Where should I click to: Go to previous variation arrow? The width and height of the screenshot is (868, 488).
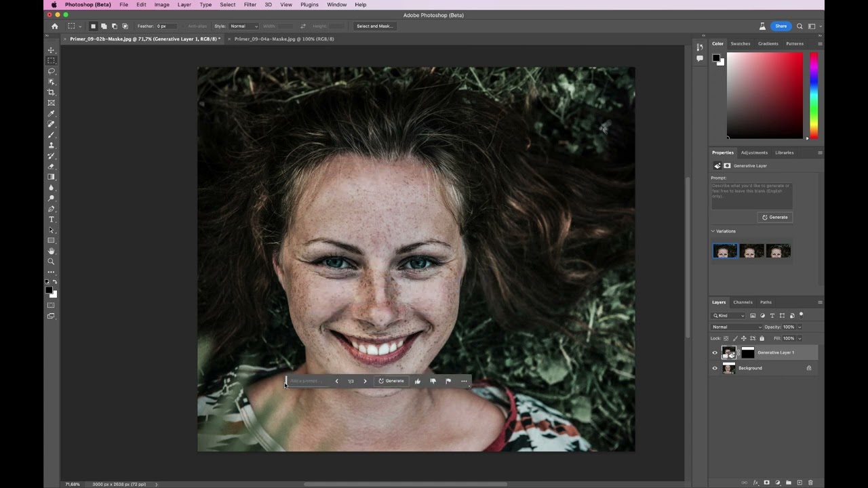336,381
